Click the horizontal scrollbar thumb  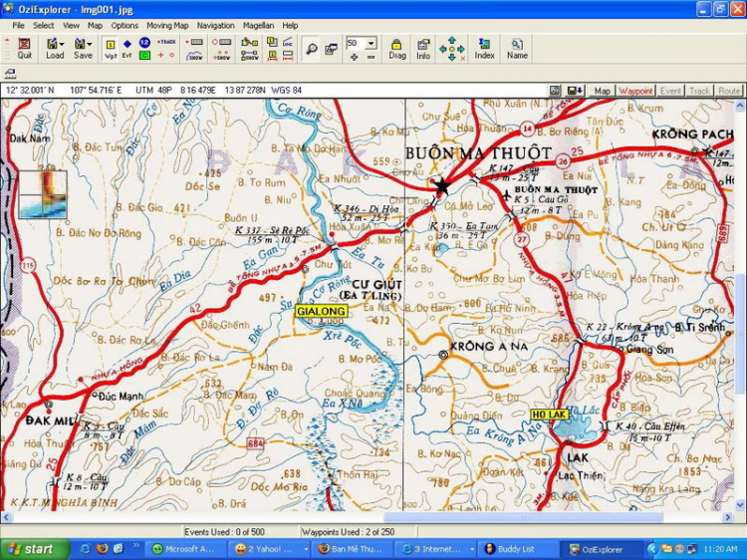(x=523, y=517)
